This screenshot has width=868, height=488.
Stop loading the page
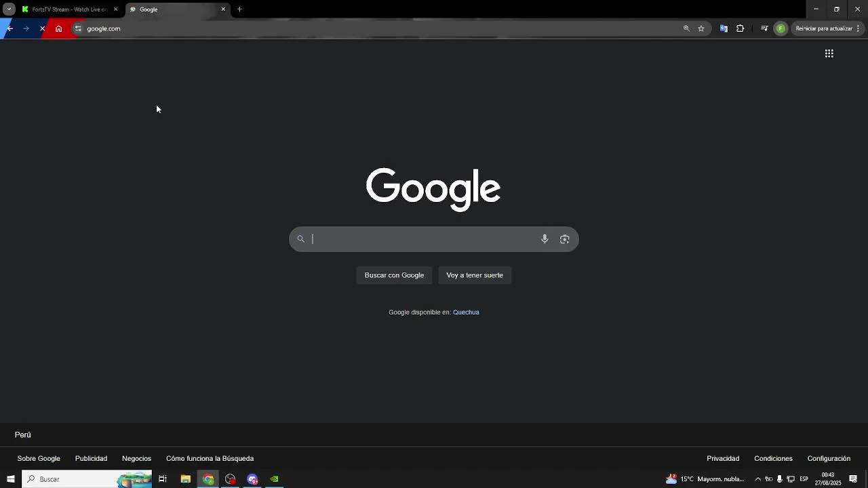click(42, 28)
